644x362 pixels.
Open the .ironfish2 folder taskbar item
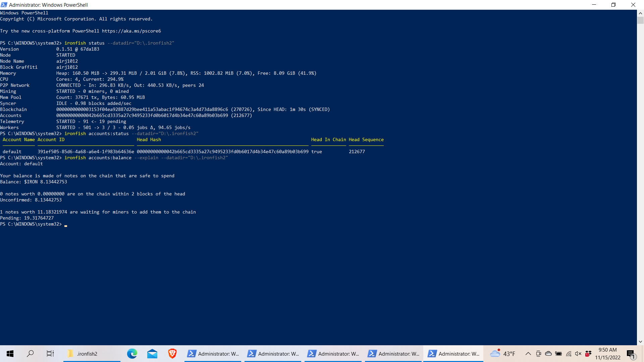[92, 354]
